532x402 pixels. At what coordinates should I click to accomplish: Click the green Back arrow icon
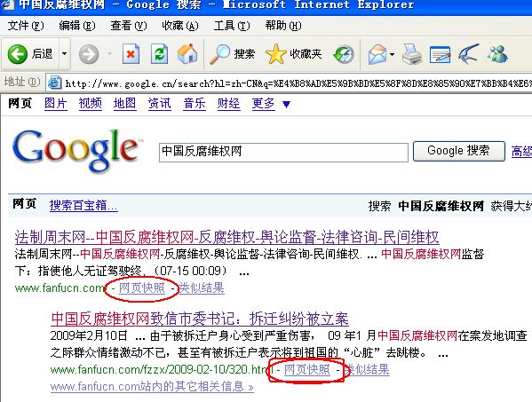pos(17,54)
